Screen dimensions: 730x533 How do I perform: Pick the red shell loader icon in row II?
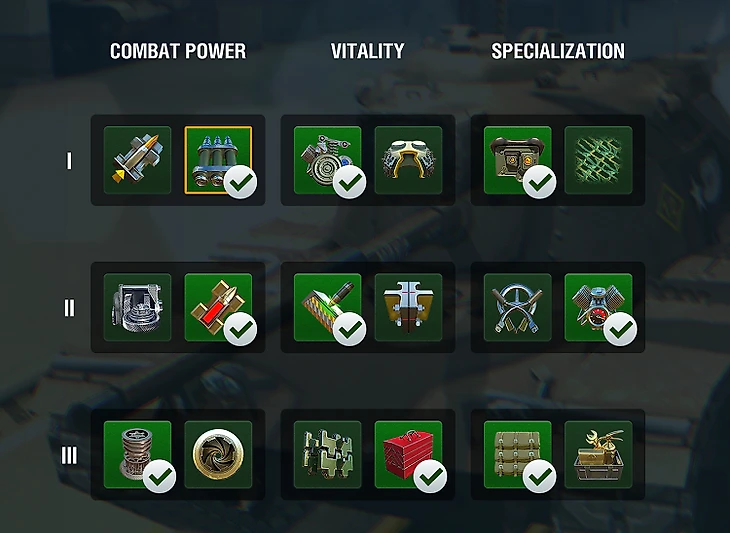[x=218, y=307]
